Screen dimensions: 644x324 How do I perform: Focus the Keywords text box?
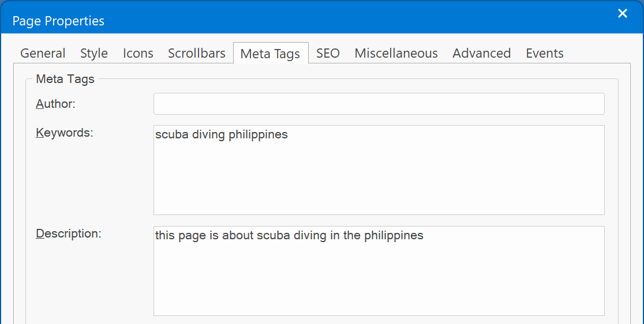379,173
